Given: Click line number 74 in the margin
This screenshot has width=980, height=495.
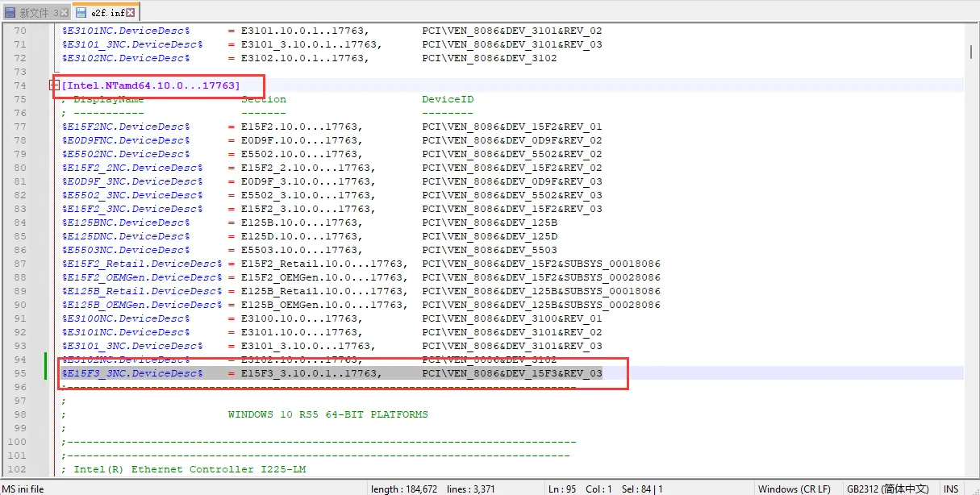Looking at the screenshot, I should [x=19, y=85].
